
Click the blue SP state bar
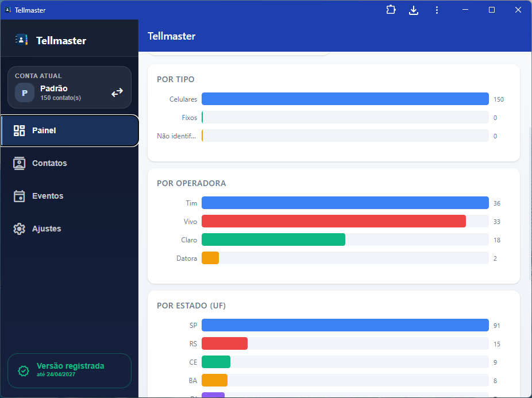[x=345, y=326]
